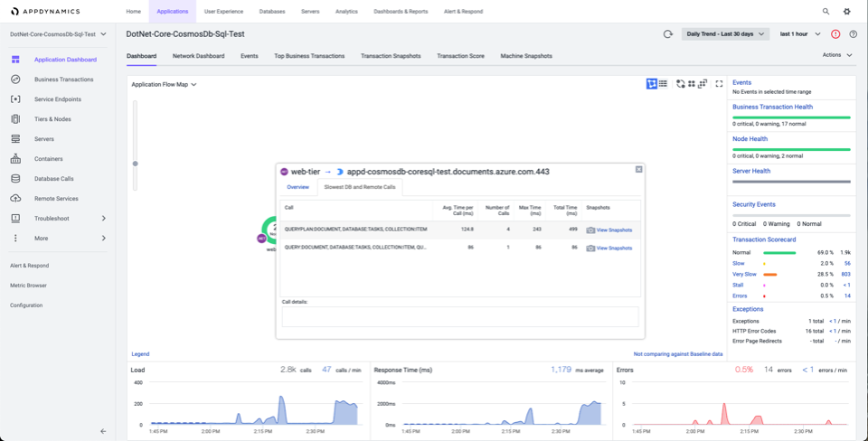868x441 pixels.
Task: Switch to the Top Business Transactions tab
Action: coord(309,56)
